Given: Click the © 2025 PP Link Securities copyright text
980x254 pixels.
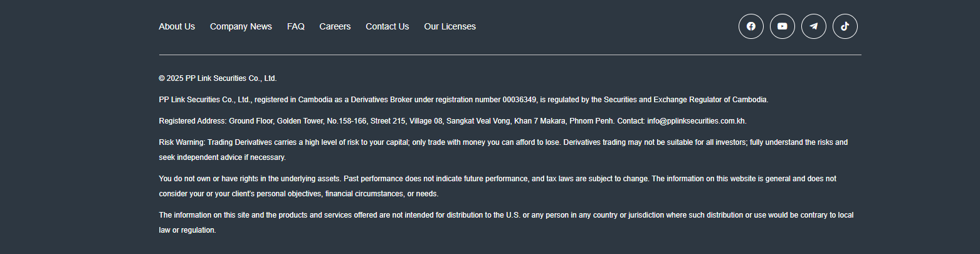Looking at the screenshot, I should click(218, 78).
